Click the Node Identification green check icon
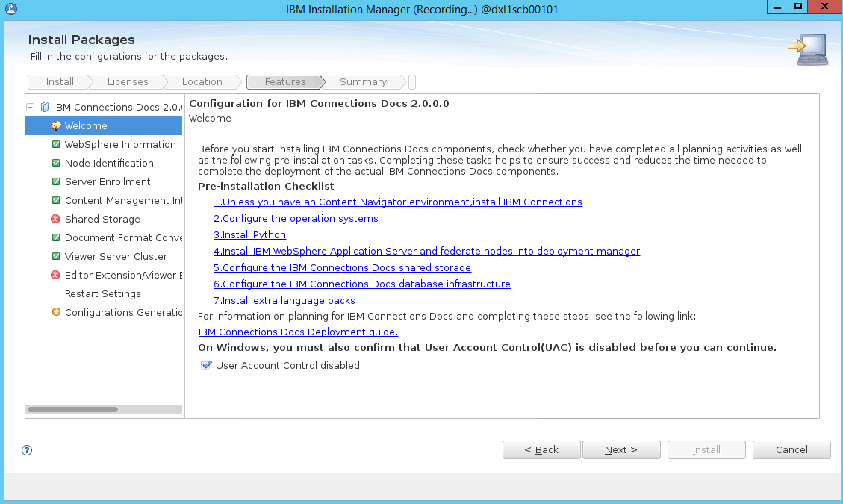The height and width of the screenshot is (504, 843). [x=56, y=163]
